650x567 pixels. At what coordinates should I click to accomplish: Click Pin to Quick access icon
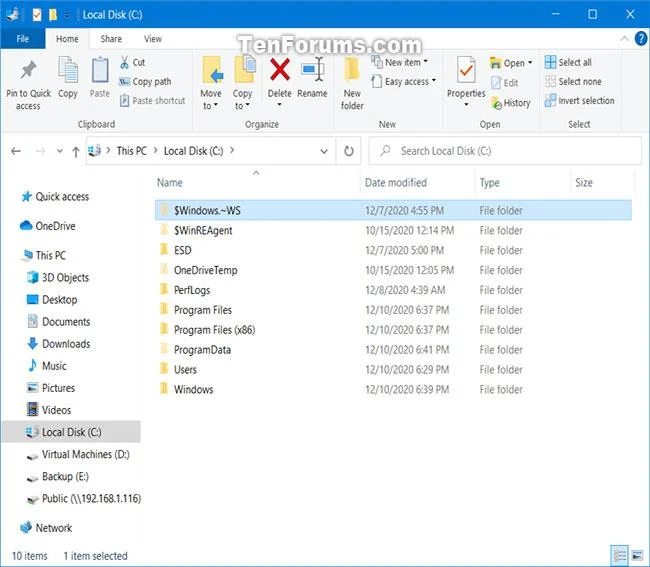point(28,70)
